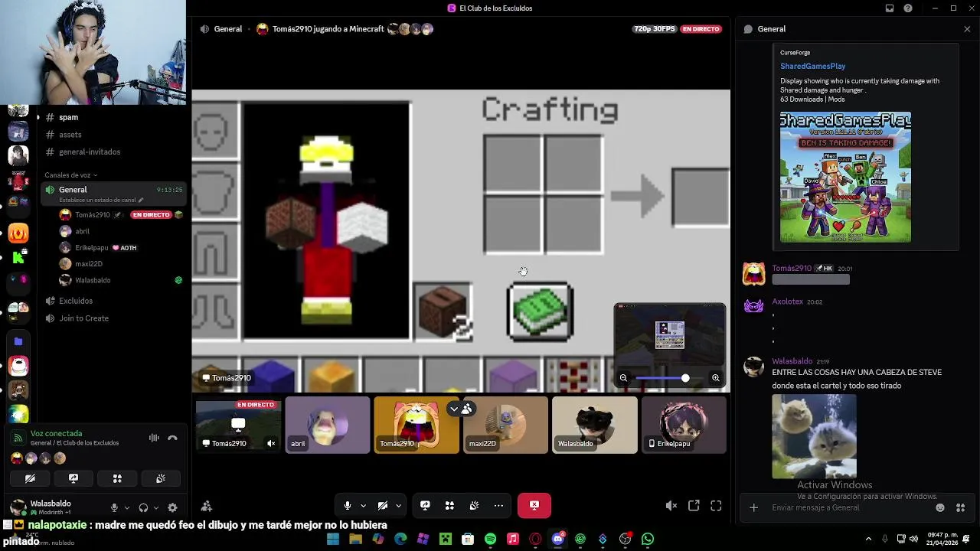980x551 pixels.
Task: Select Walasbaldo participant tile
Action: coord(594,425)
